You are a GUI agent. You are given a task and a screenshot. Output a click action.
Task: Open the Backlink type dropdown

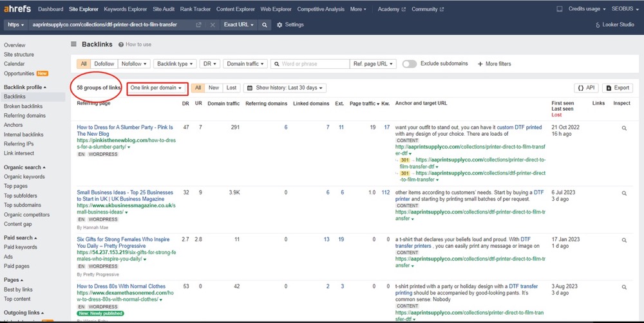[175, 64]
